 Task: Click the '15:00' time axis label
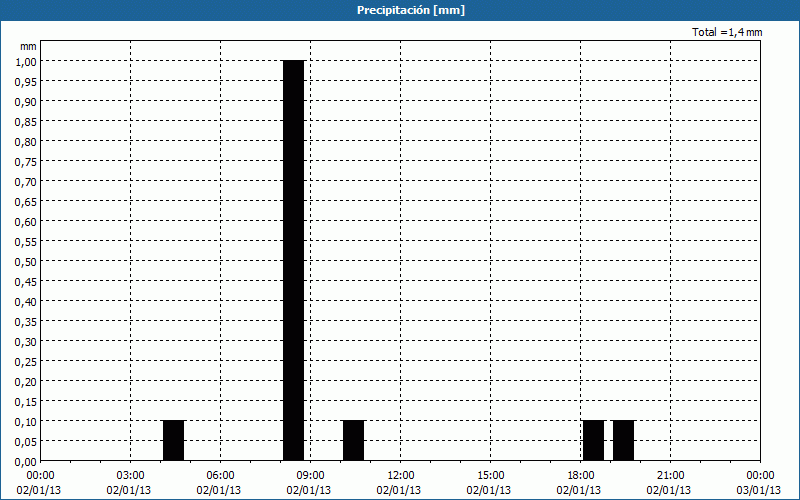pos(490,476)
